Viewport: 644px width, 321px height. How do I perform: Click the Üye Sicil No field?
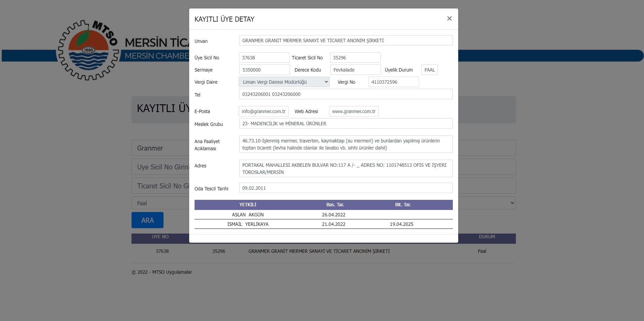pos(264,58)
